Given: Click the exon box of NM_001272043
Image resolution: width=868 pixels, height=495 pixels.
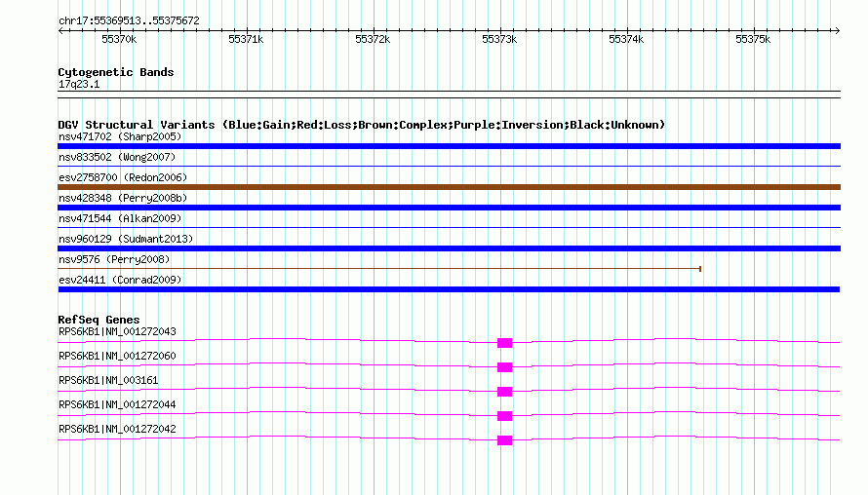Looking at the screenshot, I should click(504, 343).
